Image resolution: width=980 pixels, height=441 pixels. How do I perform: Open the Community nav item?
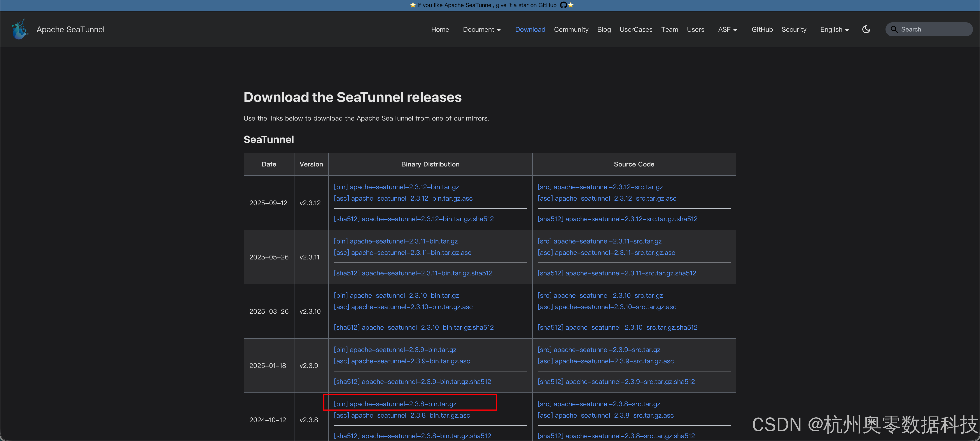[x=571, y=29]
